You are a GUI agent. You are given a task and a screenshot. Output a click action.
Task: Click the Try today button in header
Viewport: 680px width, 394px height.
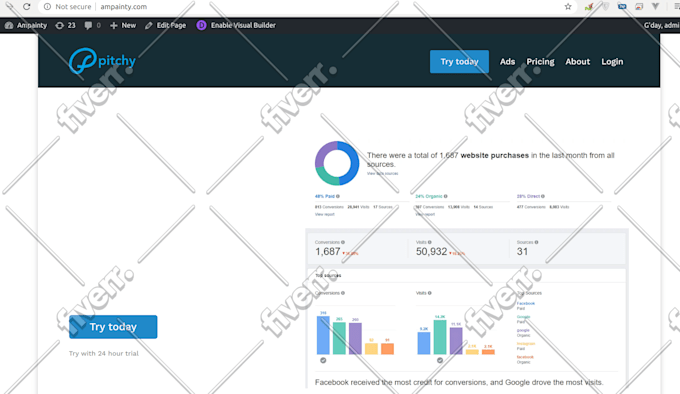pyautogui.click(x=459, y=62)
